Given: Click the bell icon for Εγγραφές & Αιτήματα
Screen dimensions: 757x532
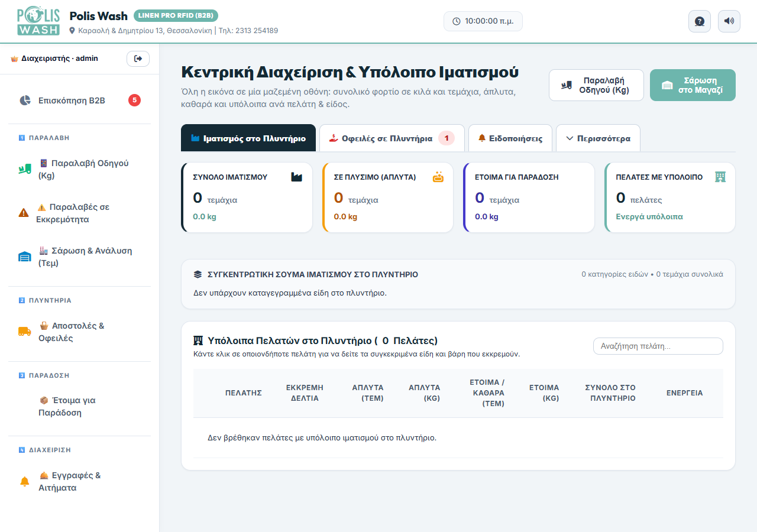Looking at the screenshot, I should [24, 482].
